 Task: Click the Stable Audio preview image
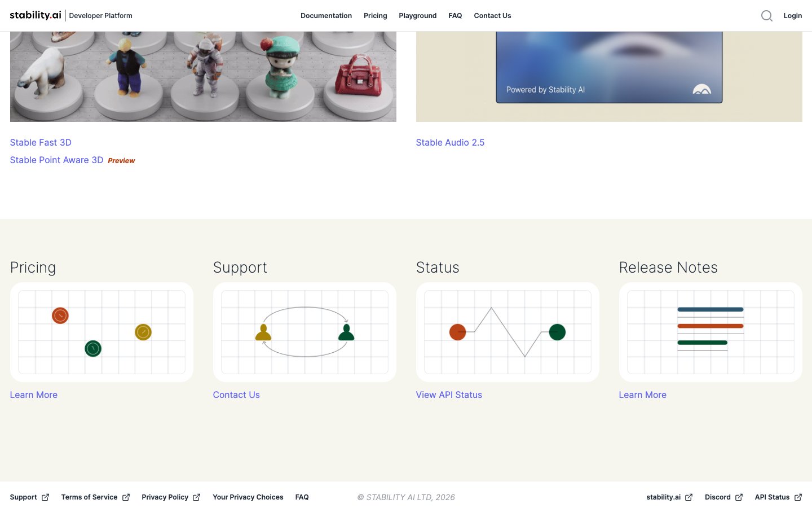(x=609, y=76)
